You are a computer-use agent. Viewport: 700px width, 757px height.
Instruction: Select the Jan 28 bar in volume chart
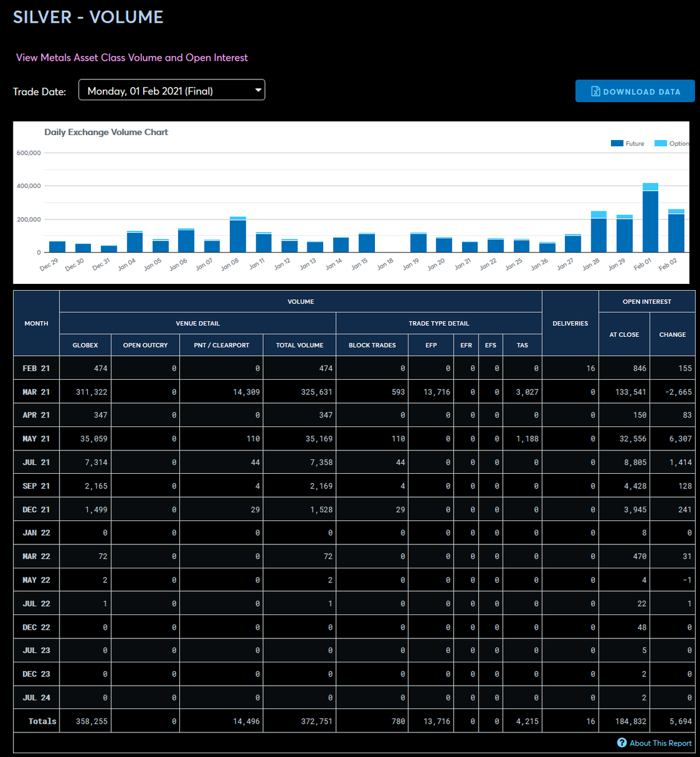tap(598, 232)
